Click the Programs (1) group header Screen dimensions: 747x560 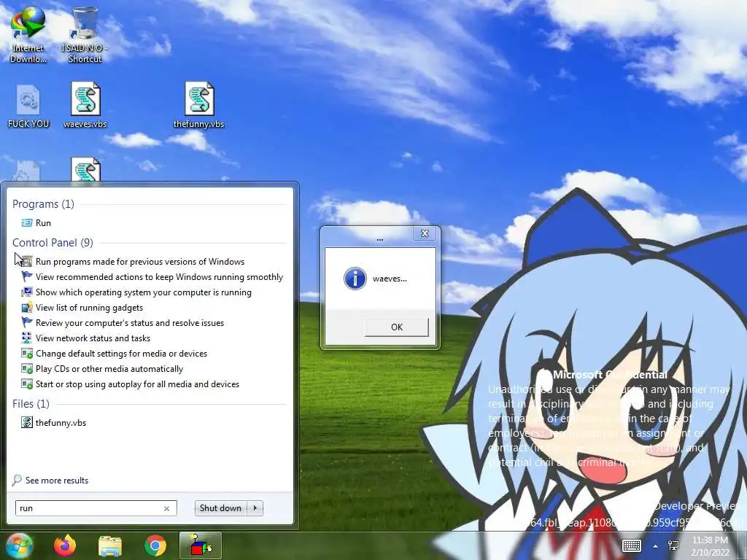pos(43,204)
